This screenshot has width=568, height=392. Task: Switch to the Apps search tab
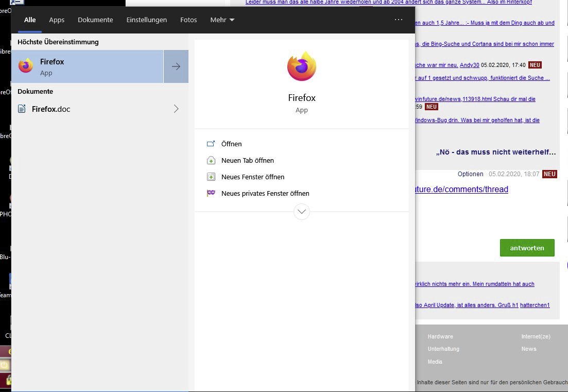coord(57,20)
